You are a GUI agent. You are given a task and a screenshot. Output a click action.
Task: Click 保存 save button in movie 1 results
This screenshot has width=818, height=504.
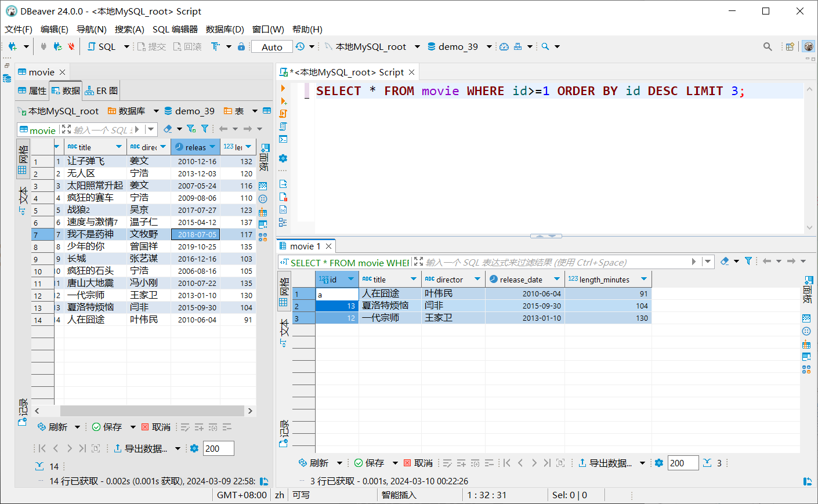[369, 463]
